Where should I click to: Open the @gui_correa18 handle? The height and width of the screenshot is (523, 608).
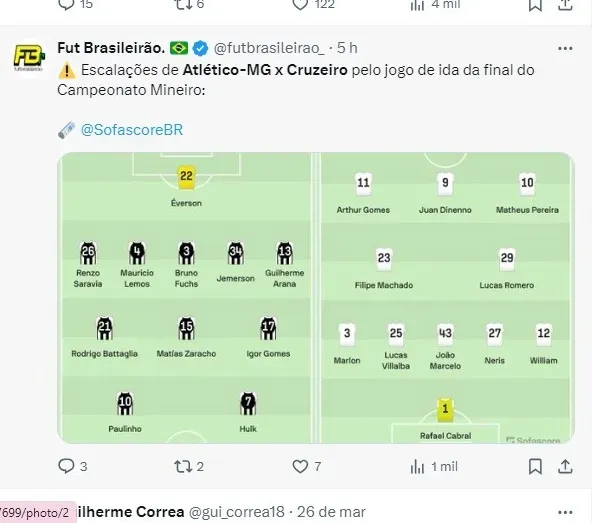[x=235, y=512]
